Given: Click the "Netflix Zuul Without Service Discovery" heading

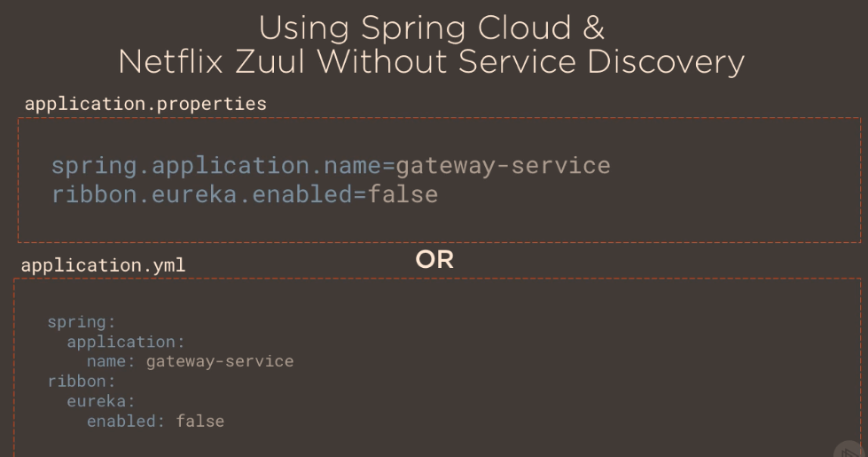Looking at the screenshot, I should pos(431,61).
